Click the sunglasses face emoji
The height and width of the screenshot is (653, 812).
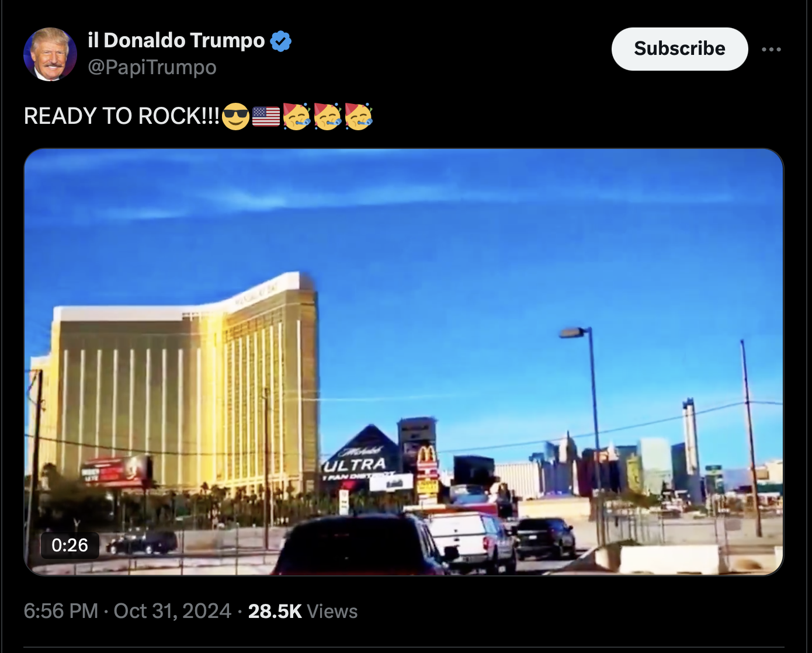click(236, 116)
